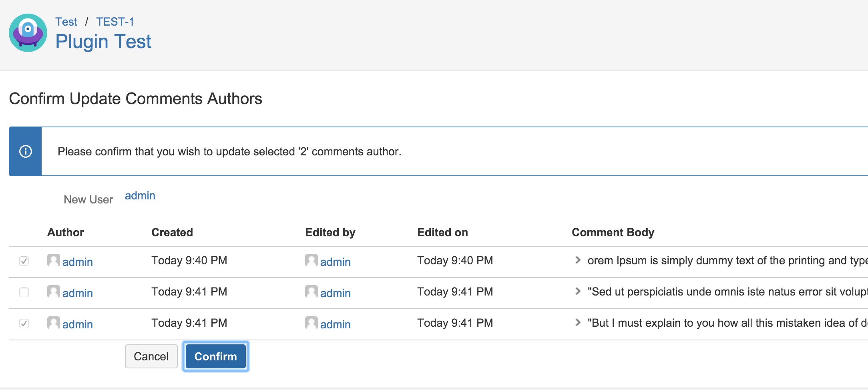This screenshot has width=868, height=390.
Task: Open Edited by admin link in the 9:40 PM row
Action: point(336,262)
